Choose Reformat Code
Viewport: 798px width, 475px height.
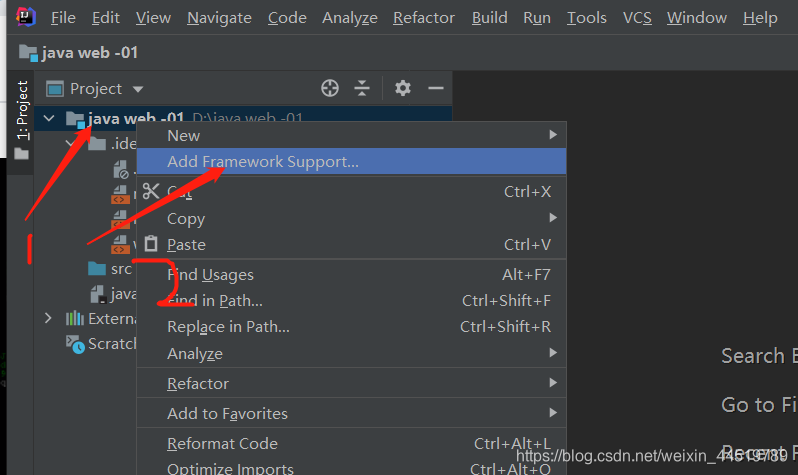coord(351,443)
